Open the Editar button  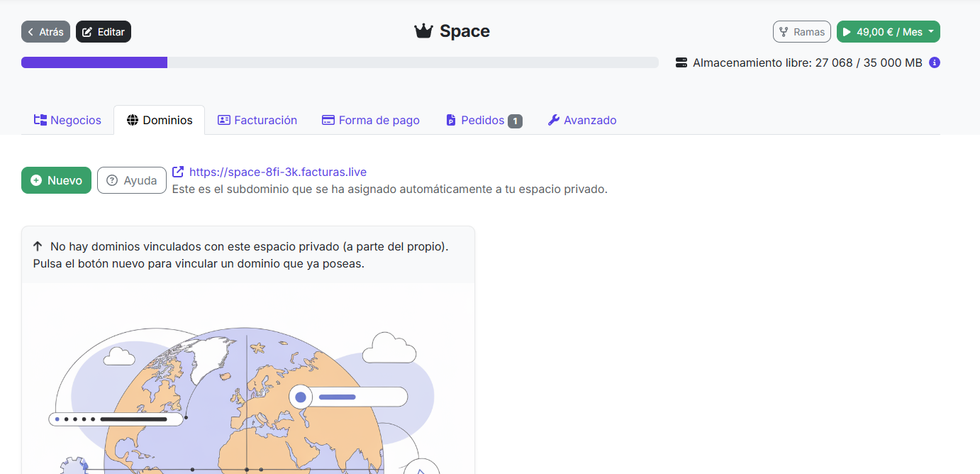104,32
